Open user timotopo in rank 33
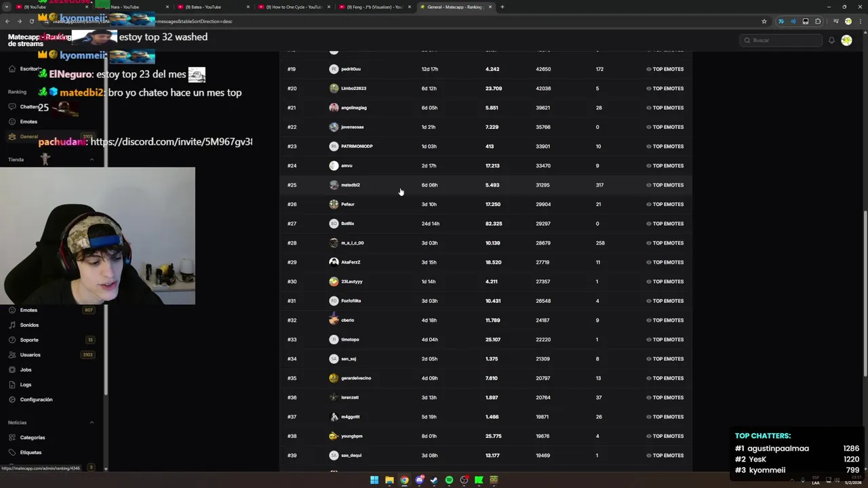This screenshot has height=488, width=868. click(350, 340)
